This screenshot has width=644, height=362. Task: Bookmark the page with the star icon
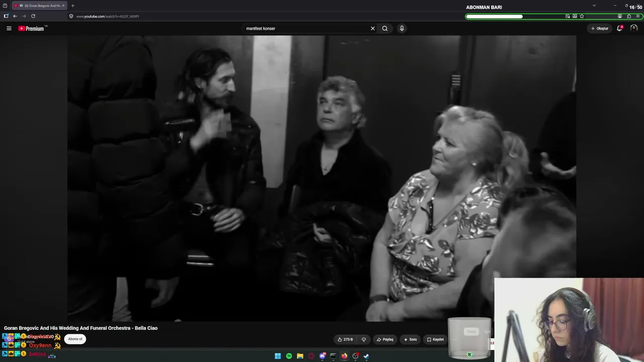pos(582,16)
